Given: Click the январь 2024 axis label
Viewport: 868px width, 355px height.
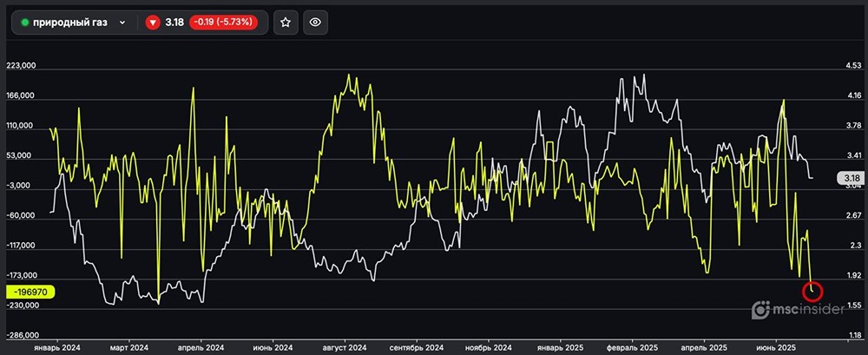Looking at the screenshot, I should click(x=58, y=347).
